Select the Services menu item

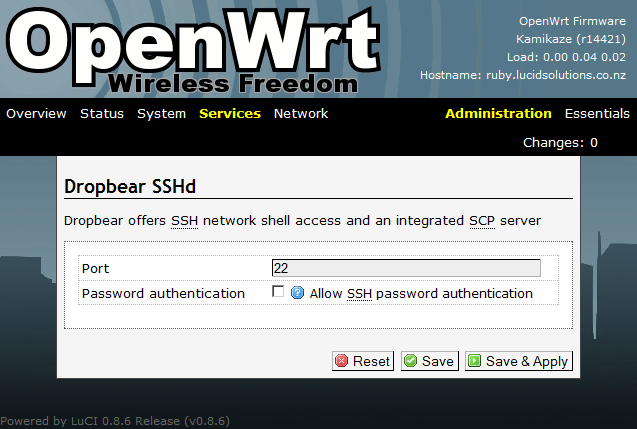230,114
